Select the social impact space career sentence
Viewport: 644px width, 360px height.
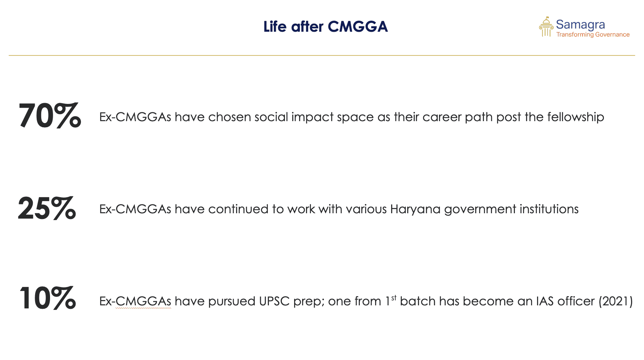pos(352,117)
